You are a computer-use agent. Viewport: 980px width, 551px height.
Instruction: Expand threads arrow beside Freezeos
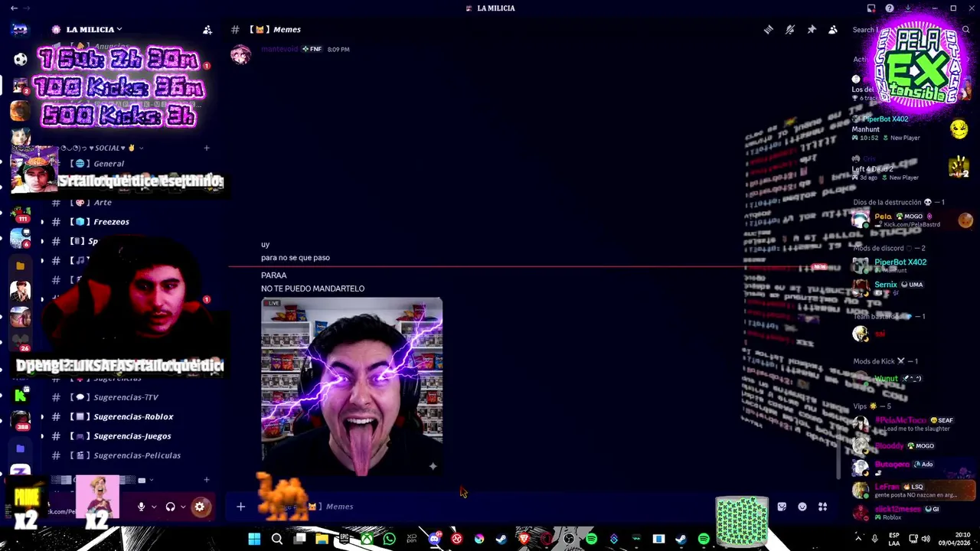(42, 222)
